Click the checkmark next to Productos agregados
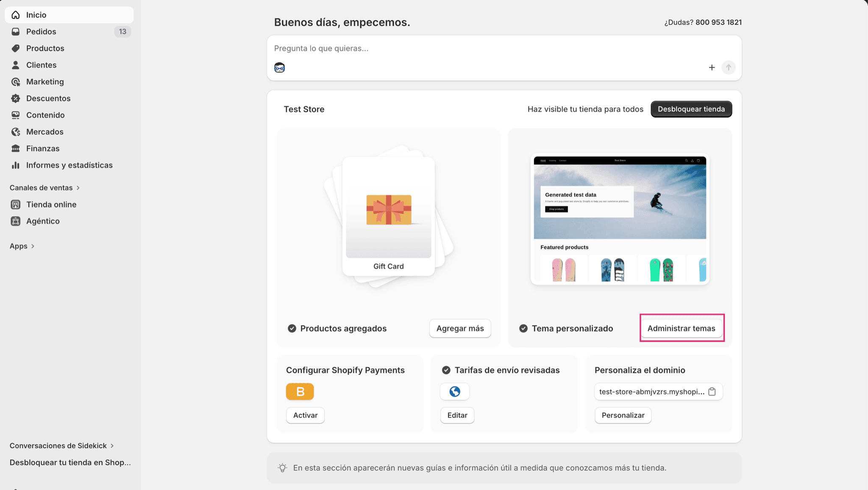This screenshot has height=490, width=868. (292, 328)
